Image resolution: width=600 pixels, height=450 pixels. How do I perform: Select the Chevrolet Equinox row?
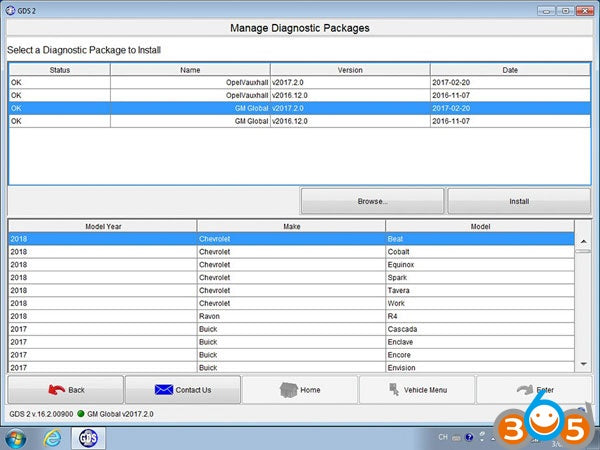tap(291, 264)
